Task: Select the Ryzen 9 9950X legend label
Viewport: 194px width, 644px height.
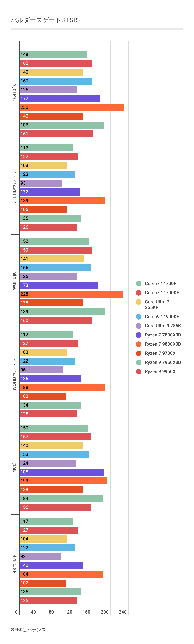Action: (160, 372)
